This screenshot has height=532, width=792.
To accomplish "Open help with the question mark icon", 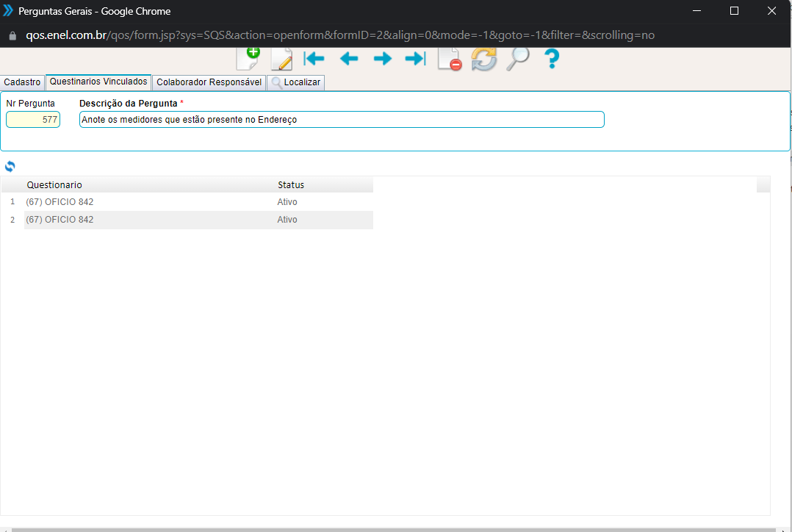I will coord(551,59).
